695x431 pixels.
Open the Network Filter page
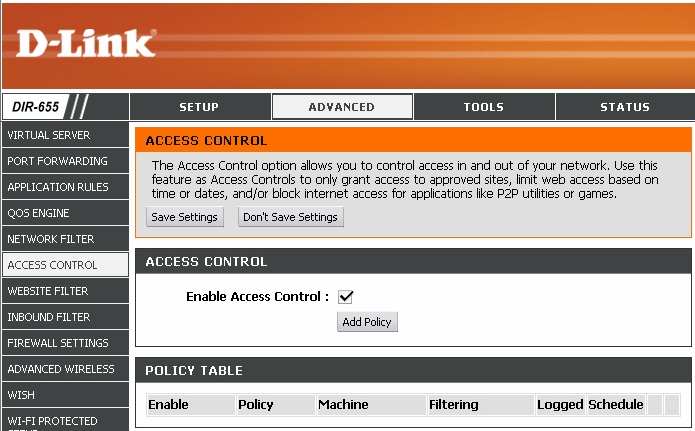click(x=65, y=239)
